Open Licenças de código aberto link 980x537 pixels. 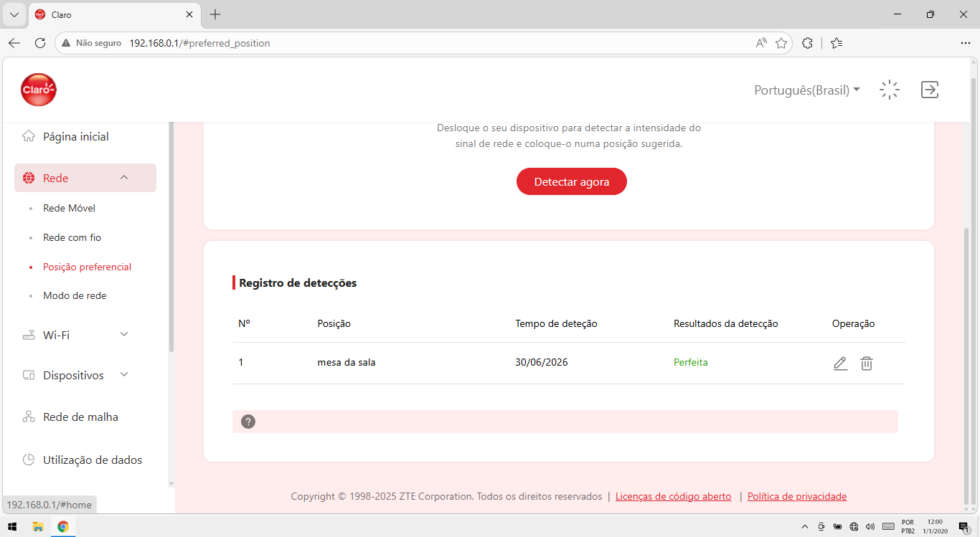(x=674, y=496)
